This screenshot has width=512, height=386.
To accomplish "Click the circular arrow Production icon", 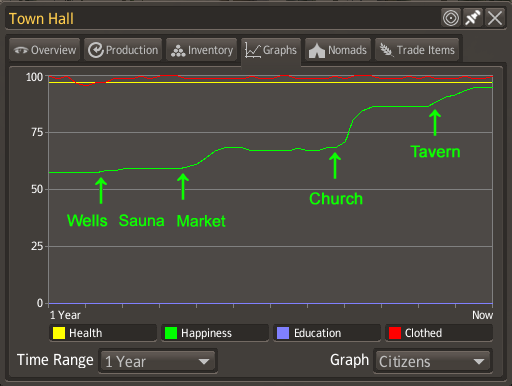I will (96, 50).
